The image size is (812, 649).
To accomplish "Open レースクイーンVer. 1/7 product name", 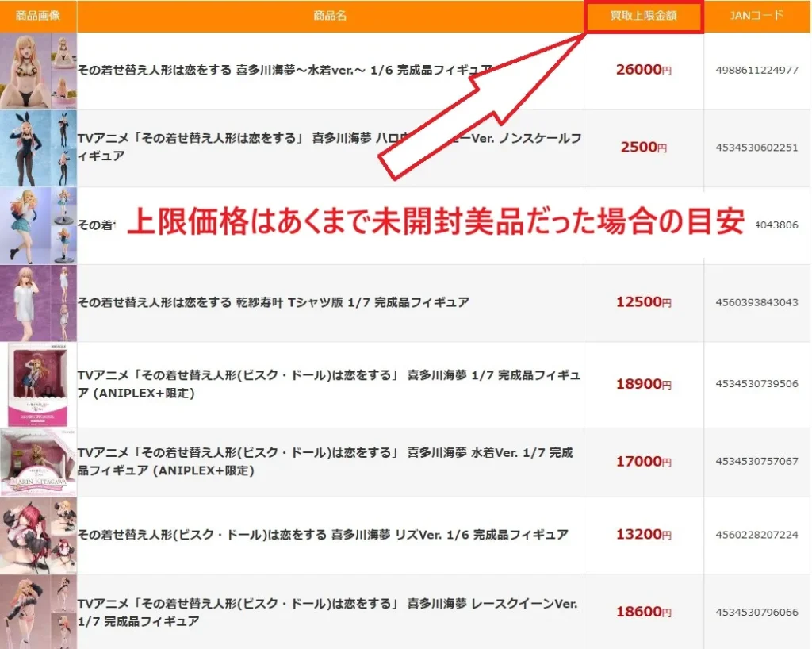I will [x=327, y=613].
